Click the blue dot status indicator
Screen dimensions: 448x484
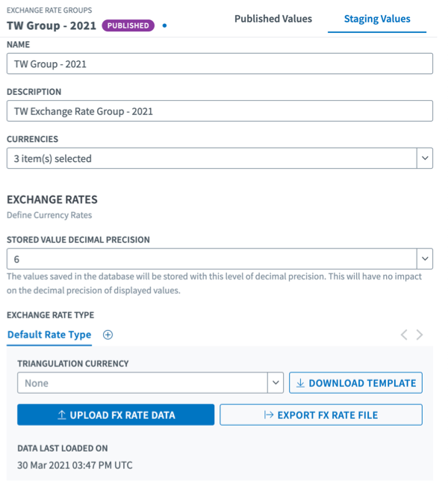(164, 26)
